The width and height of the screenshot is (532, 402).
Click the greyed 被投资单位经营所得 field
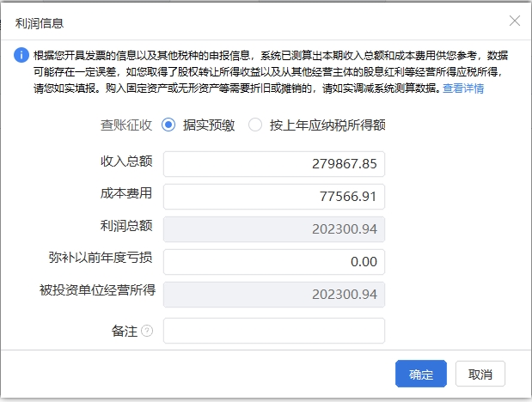pyautogui.click(x=274, y=294)
